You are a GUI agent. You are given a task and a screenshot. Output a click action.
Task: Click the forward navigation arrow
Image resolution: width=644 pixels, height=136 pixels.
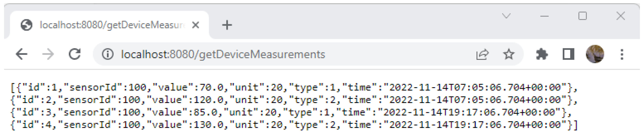(48, 54)
